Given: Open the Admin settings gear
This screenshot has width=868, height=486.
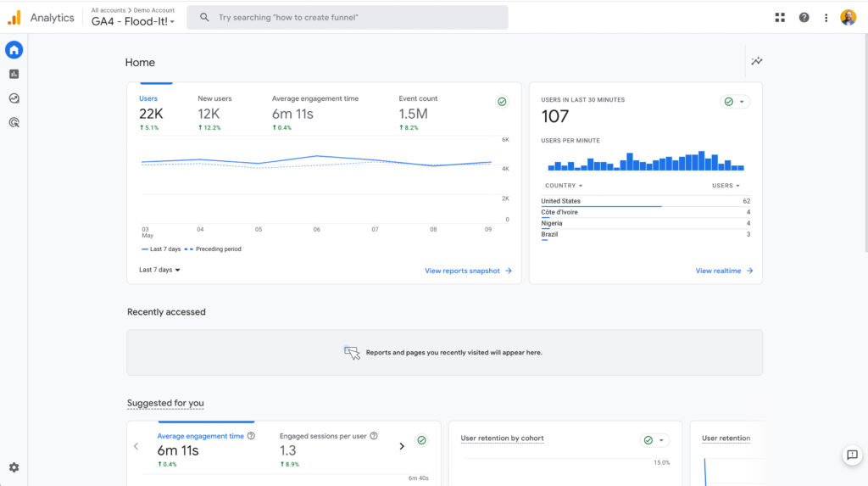Looking at the screenshot, I should pyautogui.click(x=14, y=467).
